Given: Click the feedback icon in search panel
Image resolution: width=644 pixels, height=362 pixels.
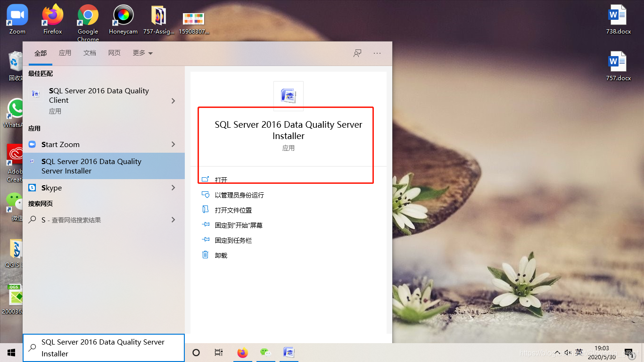Looking at the screenshot, I should pos(357,53).
